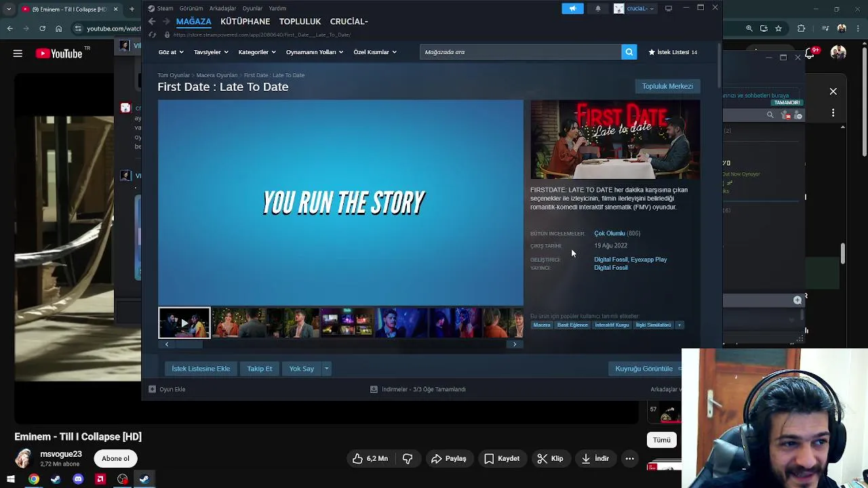This screenshot has height=488, width=868.
Task: Click İstek Listesine Ekle button
Action: pyautogui.click(x=201, y=369)
